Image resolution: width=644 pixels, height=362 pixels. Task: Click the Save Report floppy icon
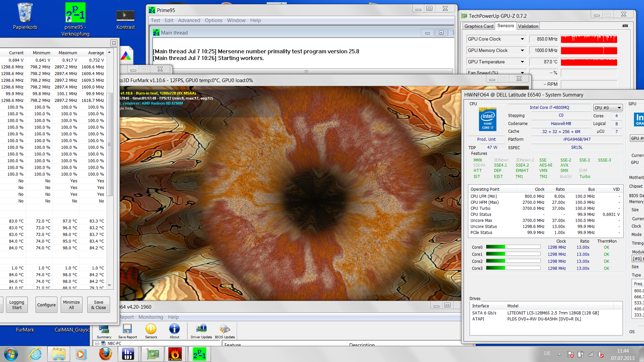pyautogui.click(x=127, y=329)
